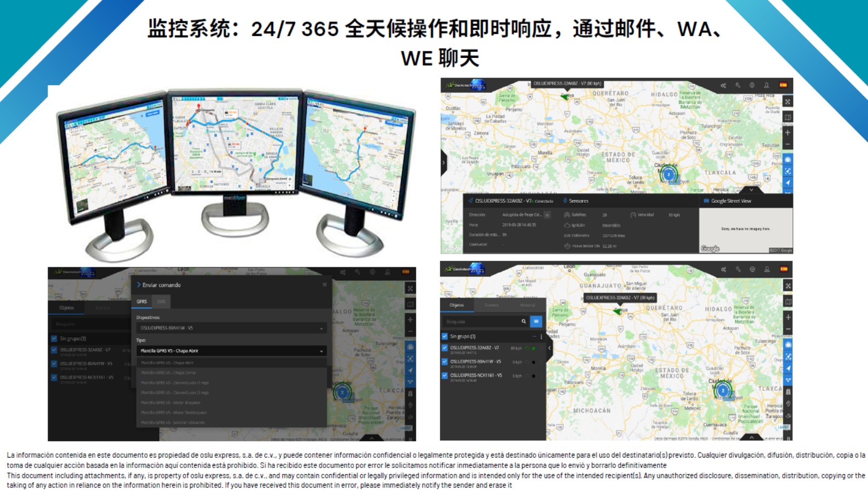
Task: Toggle Sin grupo (3) checkbox behind Enviar comando dialog
Action: click(54, 338)
